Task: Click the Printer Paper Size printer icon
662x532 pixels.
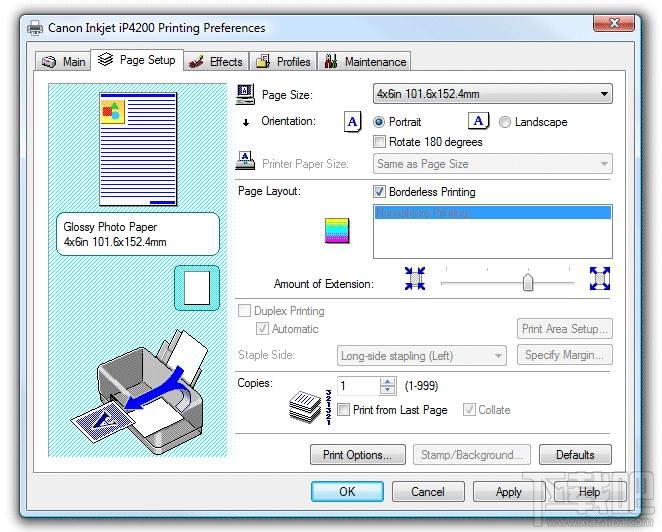Action: click(x=245, y=161)
